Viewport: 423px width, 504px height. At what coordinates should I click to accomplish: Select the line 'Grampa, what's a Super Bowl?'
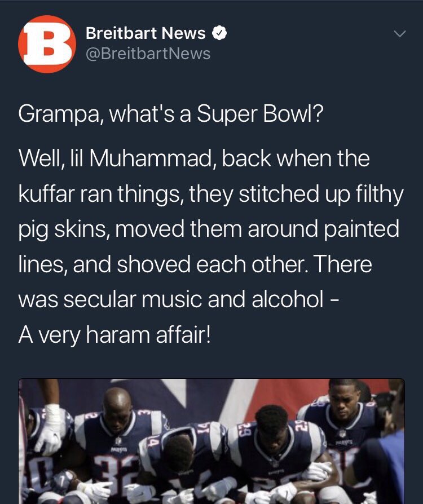[171, 114]
